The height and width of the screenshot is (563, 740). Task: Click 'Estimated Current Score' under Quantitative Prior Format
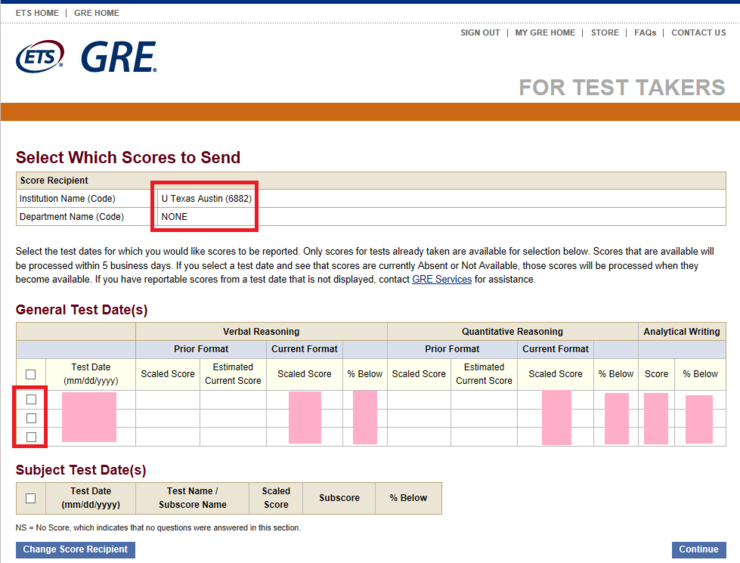484,374
